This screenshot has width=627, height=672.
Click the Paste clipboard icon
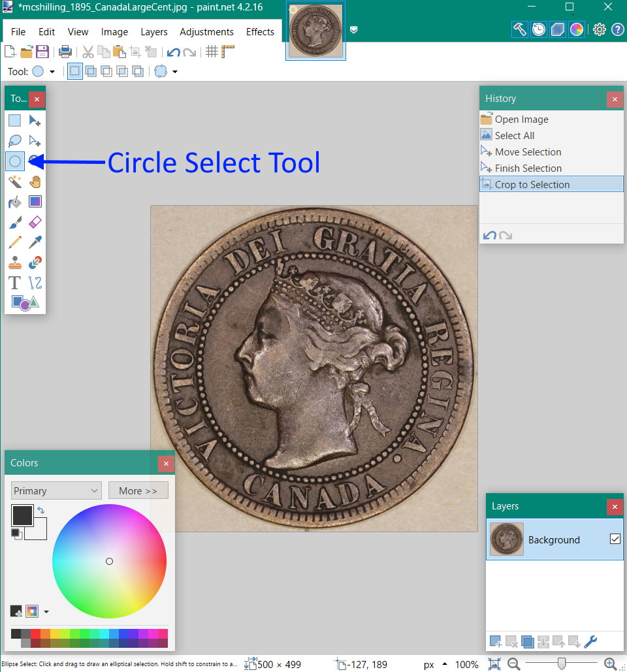pos(119,52)
